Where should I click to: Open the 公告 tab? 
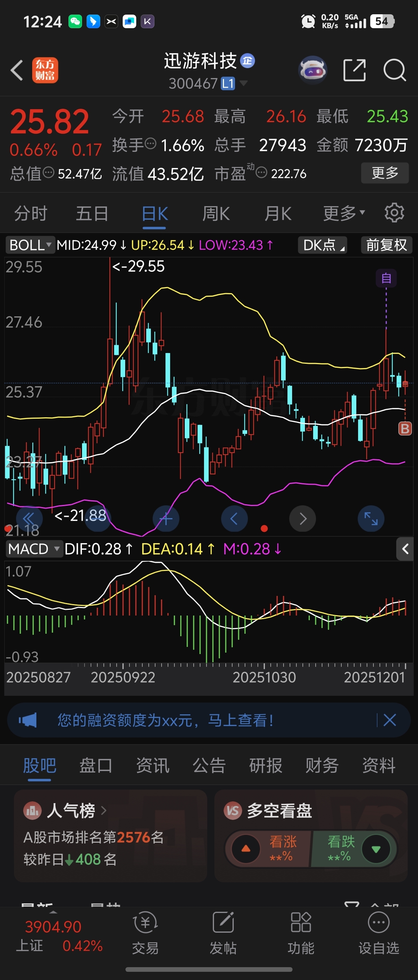coord(209,765)
